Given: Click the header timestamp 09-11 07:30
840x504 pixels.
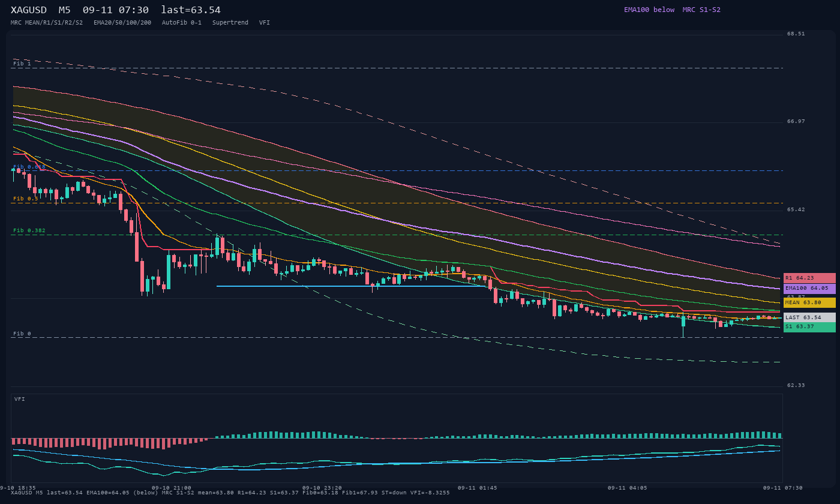Looking at the screenshot, I should [116, 10].
